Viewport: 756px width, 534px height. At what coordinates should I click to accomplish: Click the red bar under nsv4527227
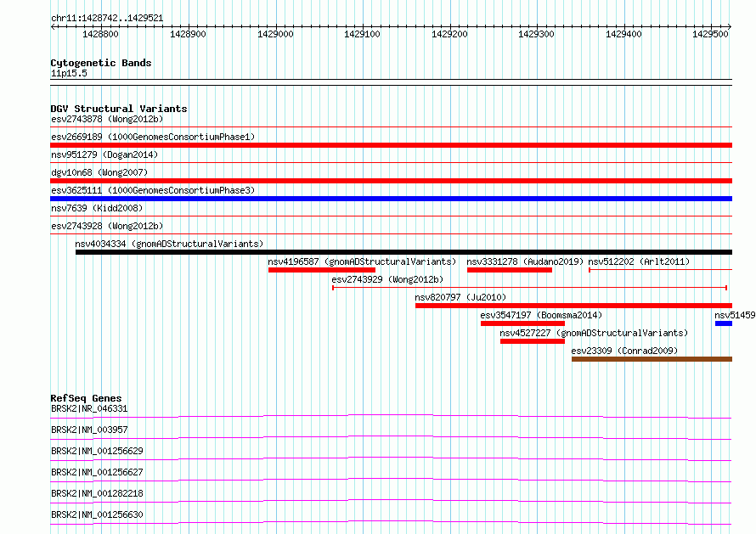coord(533,341)
